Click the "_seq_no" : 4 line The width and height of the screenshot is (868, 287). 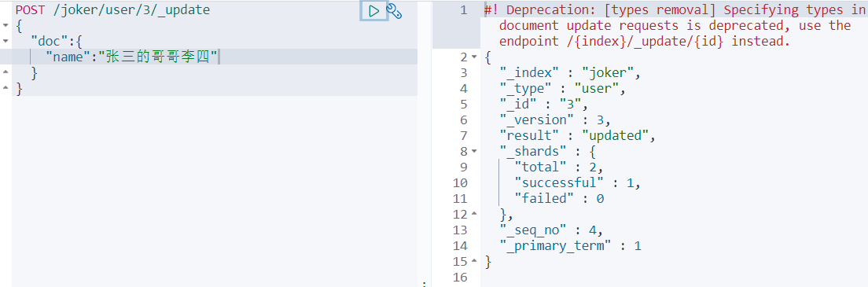(x=550, y=230)
